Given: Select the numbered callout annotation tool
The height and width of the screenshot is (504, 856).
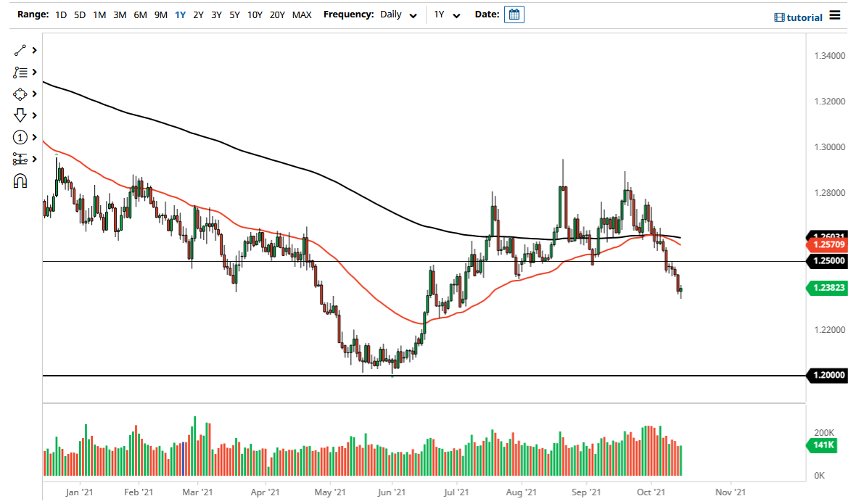Looking at the screenshot, I should (x=20, y=137).
